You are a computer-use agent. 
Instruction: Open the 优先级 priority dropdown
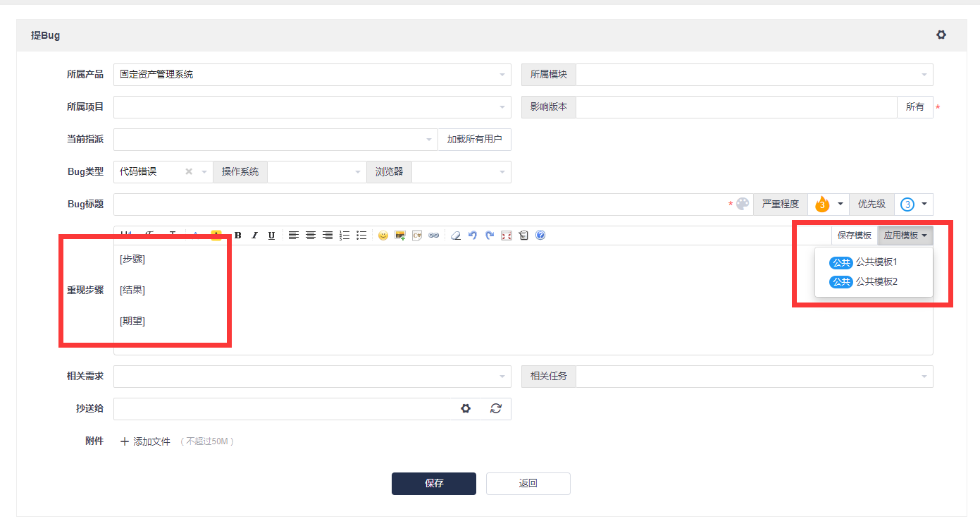914,204
